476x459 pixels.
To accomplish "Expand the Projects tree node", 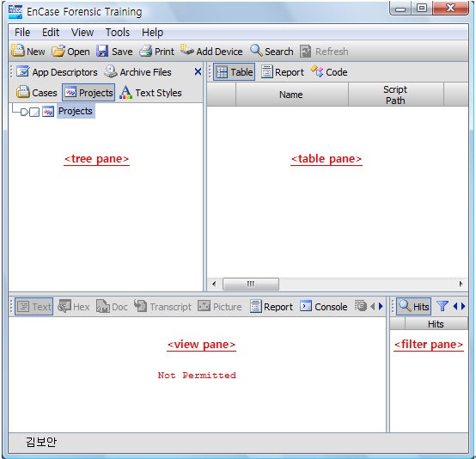I will (24, 112).
